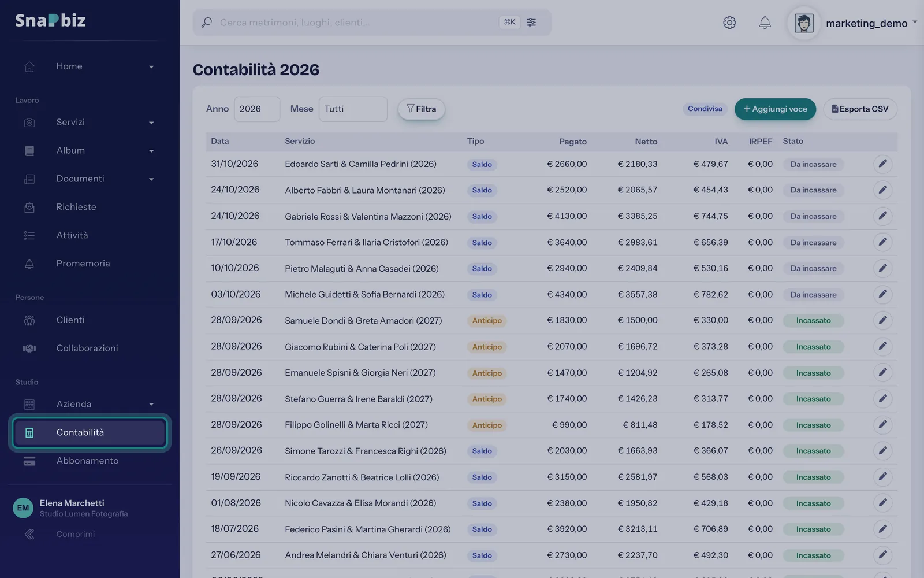Expand the Home menu chevron

(x=151, y=67)
